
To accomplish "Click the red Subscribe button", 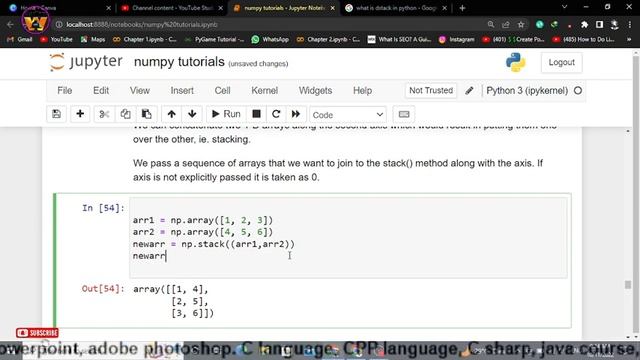I will point(37,333).
